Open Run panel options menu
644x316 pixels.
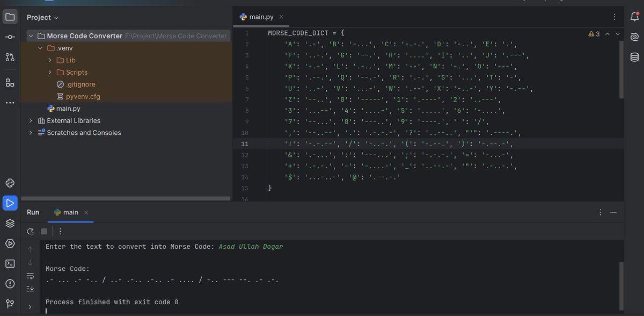(x=601, y=212)
